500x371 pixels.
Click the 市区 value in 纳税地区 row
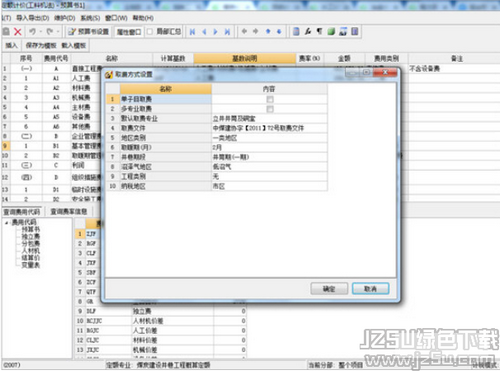(269, 186)
